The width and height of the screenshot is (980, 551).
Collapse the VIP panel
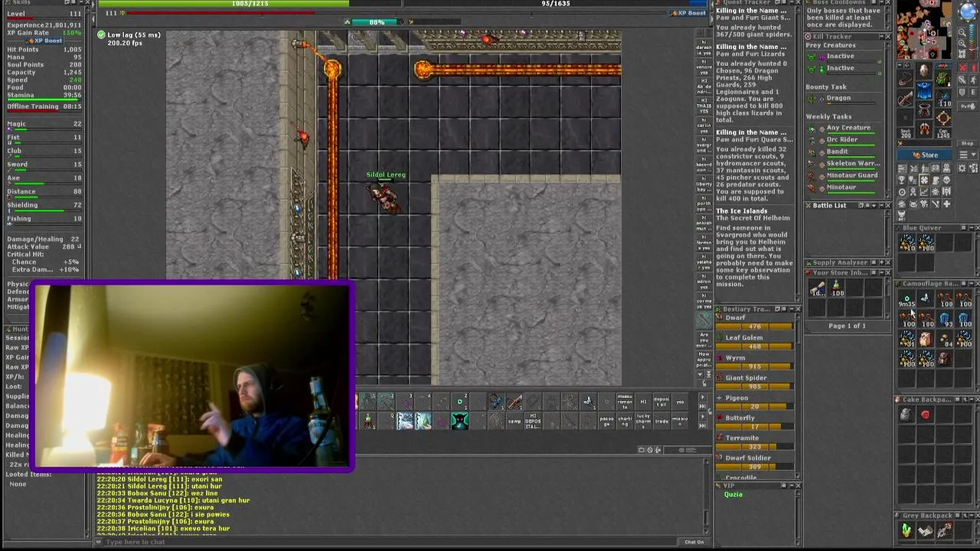click(792, 485)
